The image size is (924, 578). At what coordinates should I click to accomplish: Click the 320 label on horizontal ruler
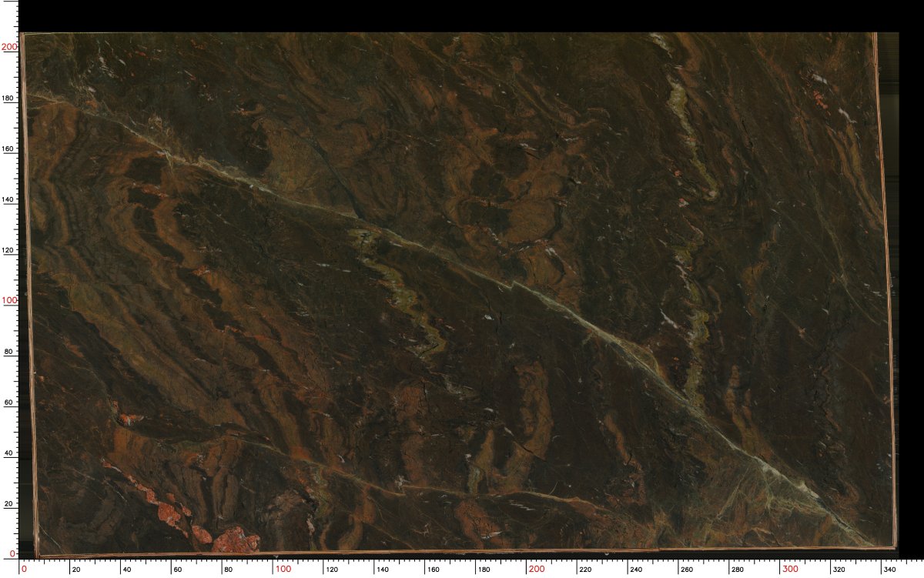[x=840, y=570]
